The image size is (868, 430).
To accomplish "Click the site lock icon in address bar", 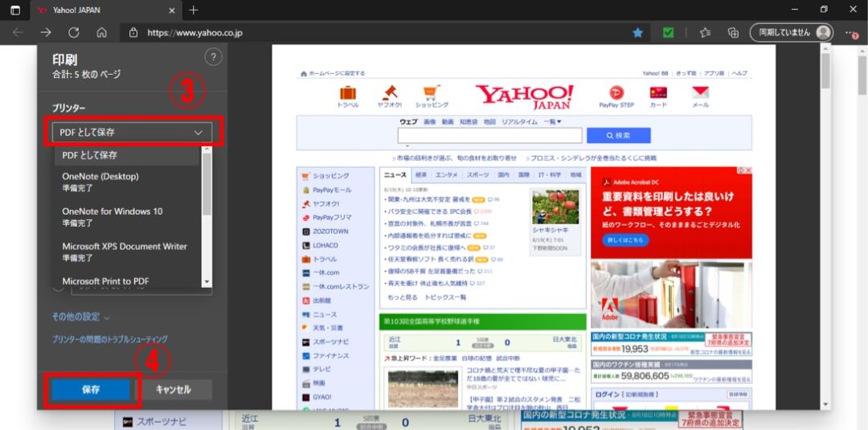I will click(x=133, y=33).
